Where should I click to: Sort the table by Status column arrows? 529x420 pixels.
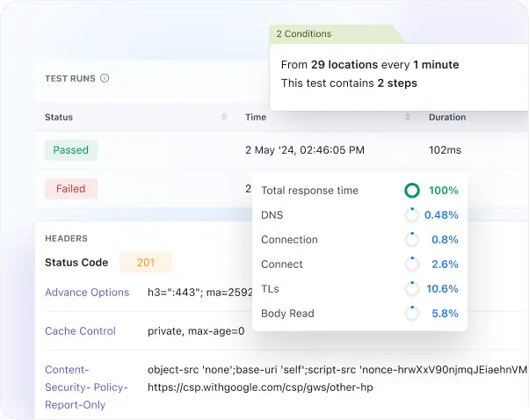coord(224,117)
